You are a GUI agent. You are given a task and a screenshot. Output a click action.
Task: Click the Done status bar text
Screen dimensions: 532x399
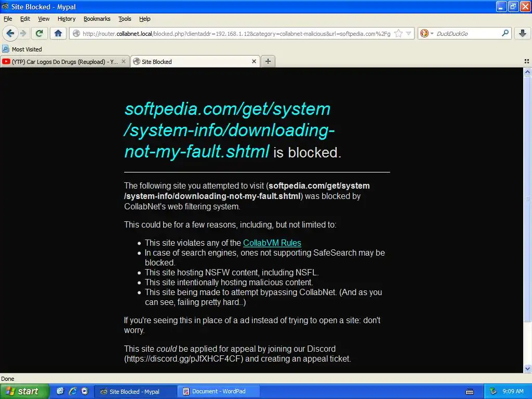[x=8, y=379]
